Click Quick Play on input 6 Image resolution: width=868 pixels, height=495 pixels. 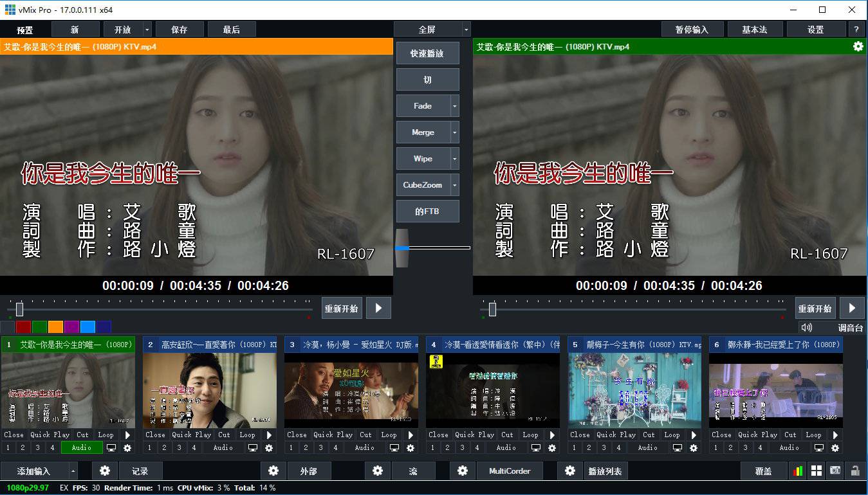coord(757,435)
